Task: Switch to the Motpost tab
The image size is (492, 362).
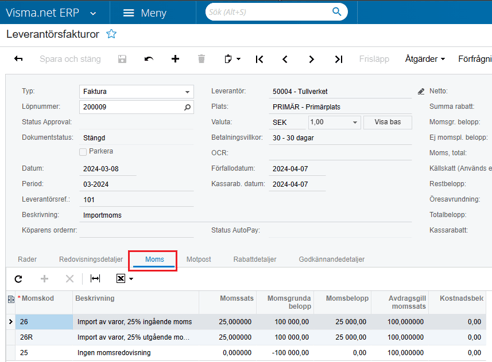Action: point(199,259)
